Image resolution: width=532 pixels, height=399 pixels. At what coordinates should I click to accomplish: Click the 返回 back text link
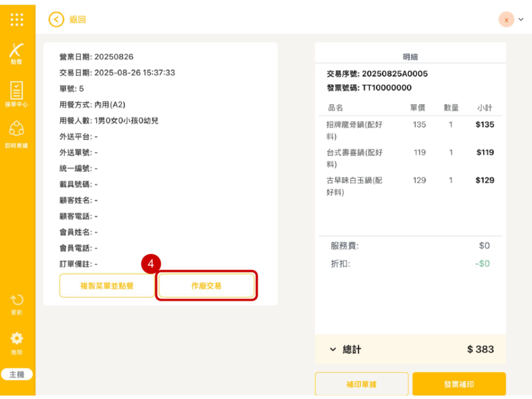pyautogui.click(x=77, y=19)
